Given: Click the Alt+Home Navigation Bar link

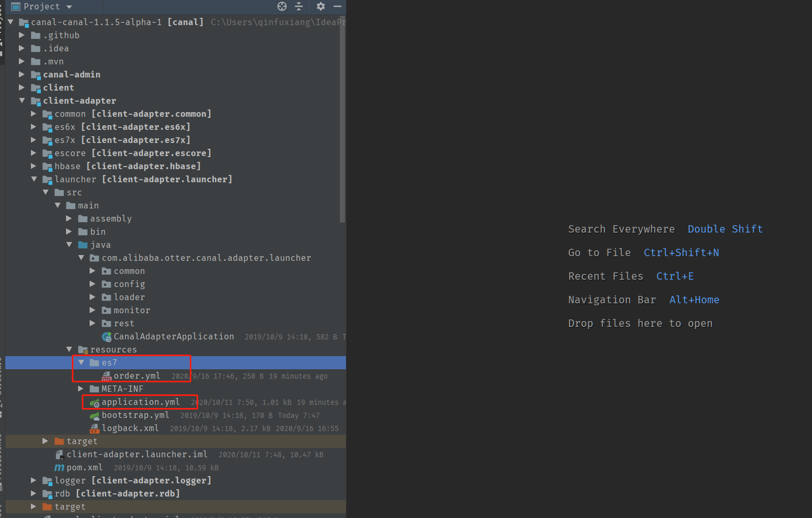Looking at the screenshot, I should click(694, 300).
